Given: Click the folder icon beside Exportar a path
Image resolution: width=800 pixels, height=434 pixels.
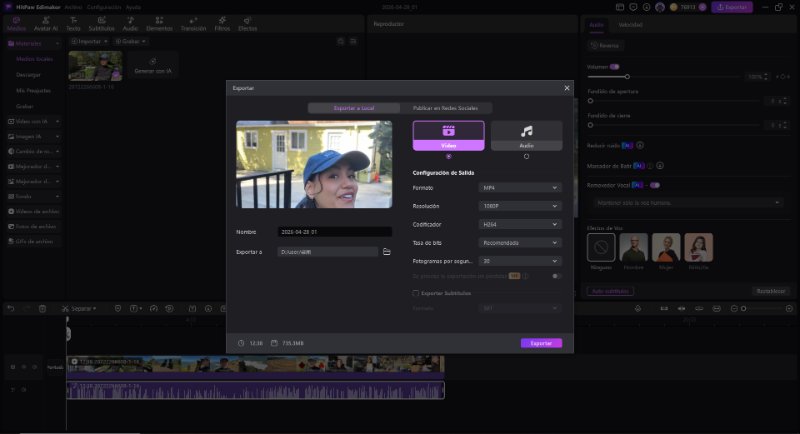Looking at the screenshot, I should click(387, 251).
